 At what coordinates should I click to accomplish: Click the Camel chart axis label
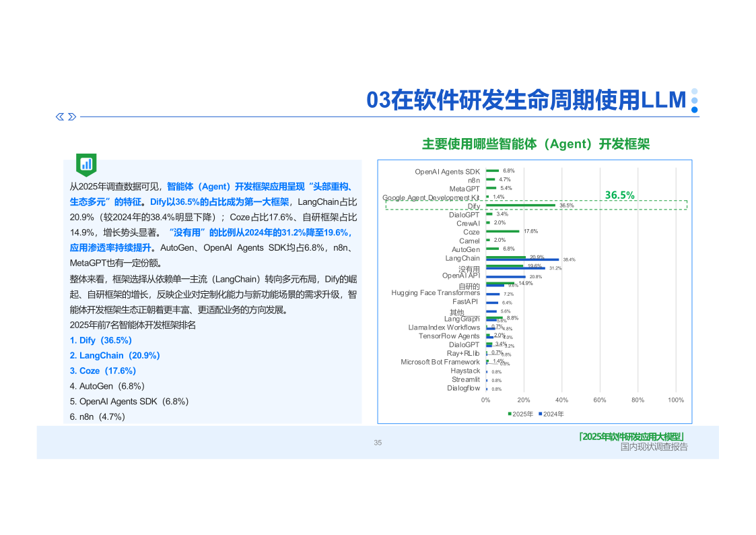470,241
